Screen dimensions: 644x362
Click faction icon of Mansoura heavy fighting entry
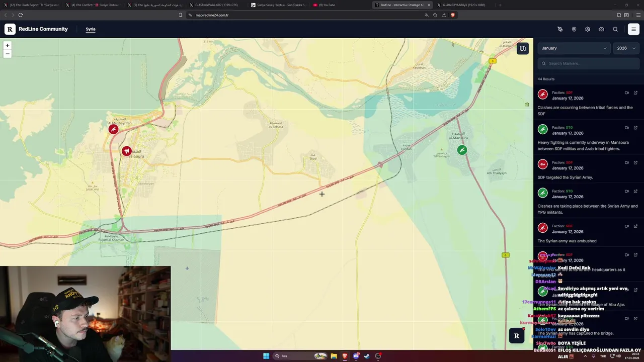(x=542, y=129)
